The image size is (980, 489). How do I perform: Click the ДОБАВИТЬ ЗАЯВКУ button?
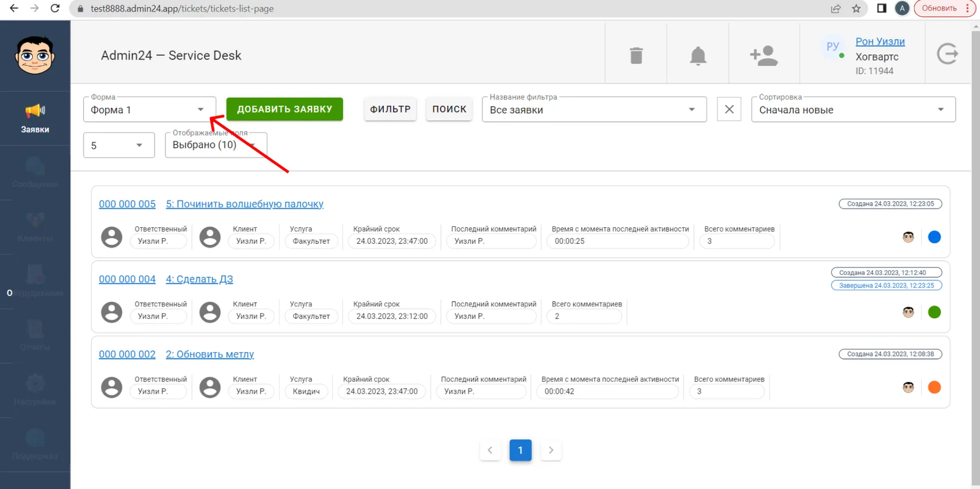[x=285, y=109]
